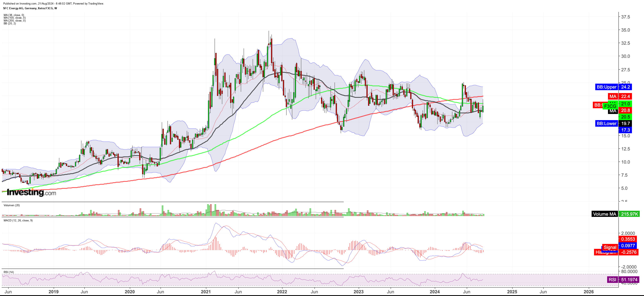Click the 80.0000 RSI axis label

click(629, 271)
